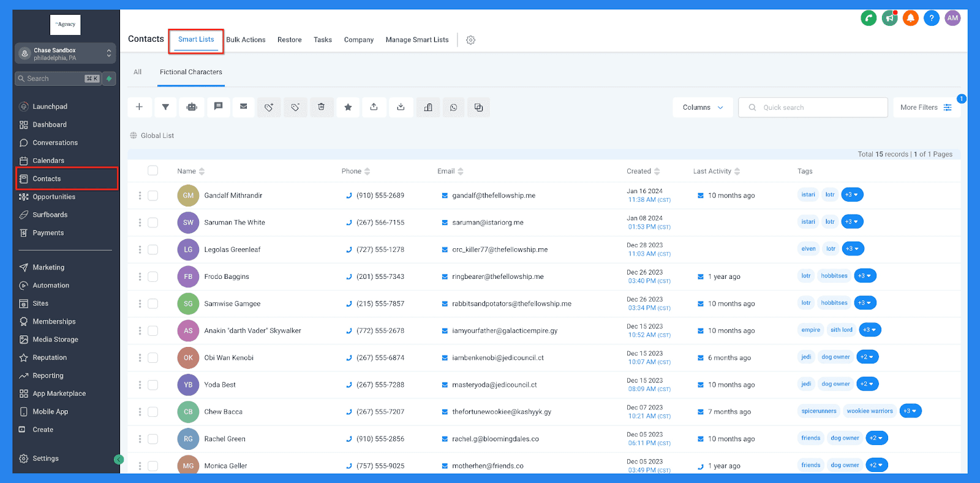Sort by the Name column
The image size is (980, 483).
(x=190, y=171)
